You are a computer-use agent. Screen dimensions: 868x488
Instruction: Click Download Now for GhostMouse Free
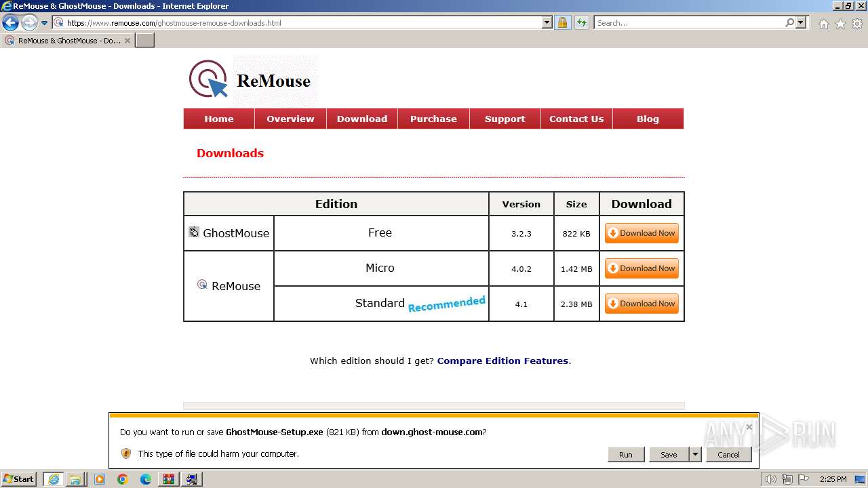pyautogui.click(x=642, y=233)
